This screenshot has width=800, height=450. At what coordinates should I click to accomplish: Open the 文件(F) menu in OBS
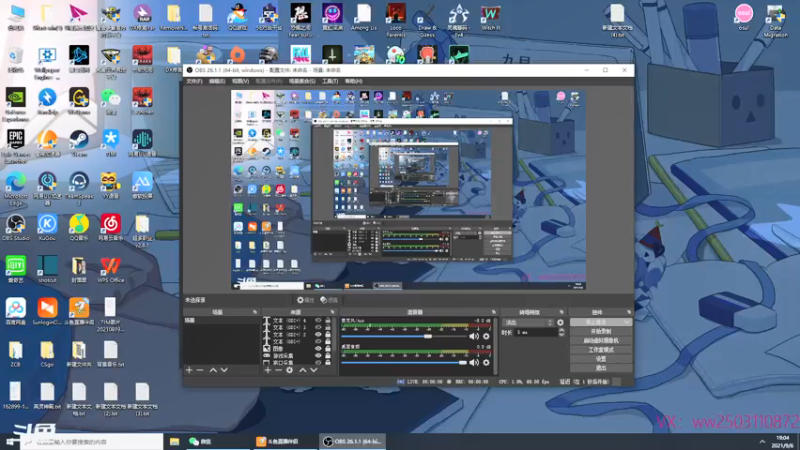(x=194, y=81)
